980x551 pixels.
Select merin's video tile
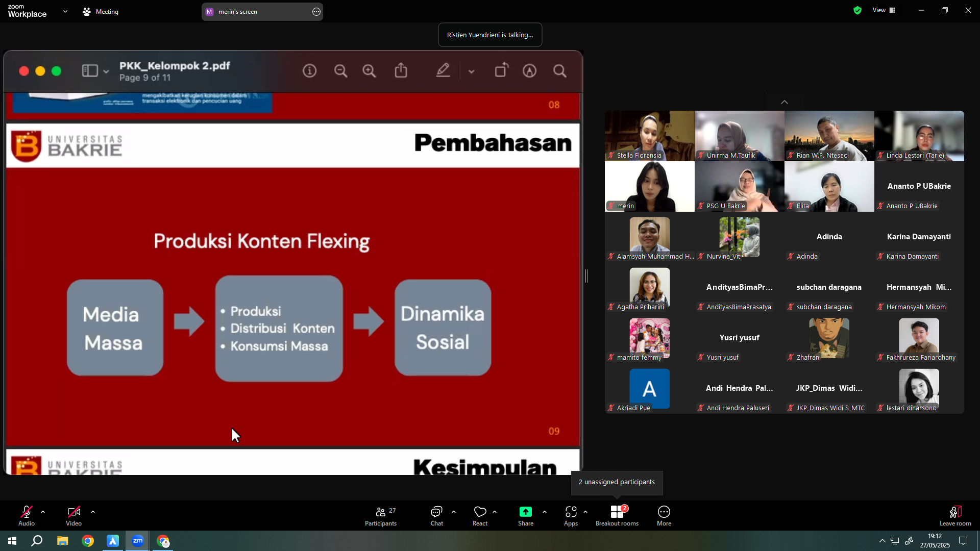(650, 186)
